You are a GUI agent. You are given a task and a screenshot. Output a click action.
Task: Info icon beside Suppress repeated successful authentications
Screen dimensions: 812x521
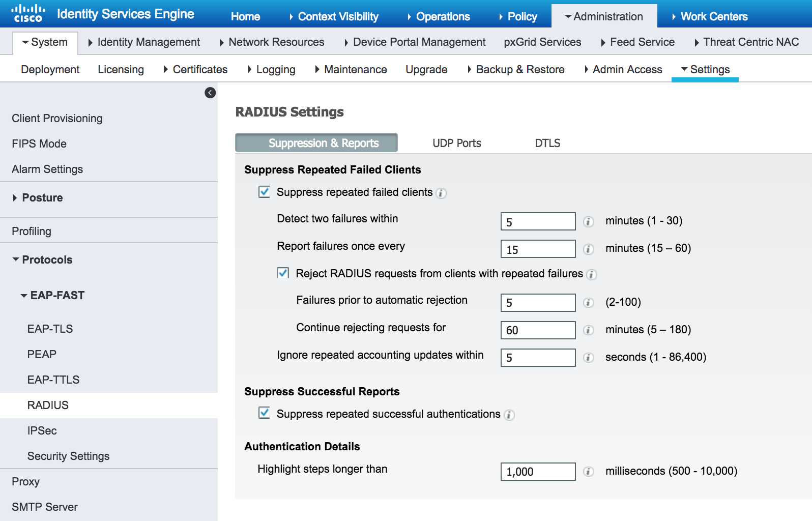509,415
